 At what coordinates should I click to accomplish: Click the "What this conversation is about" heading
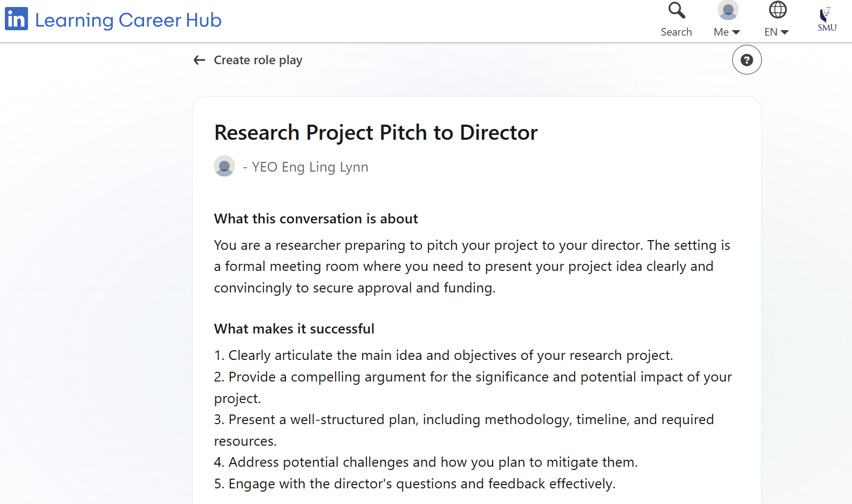pos(316,219)
